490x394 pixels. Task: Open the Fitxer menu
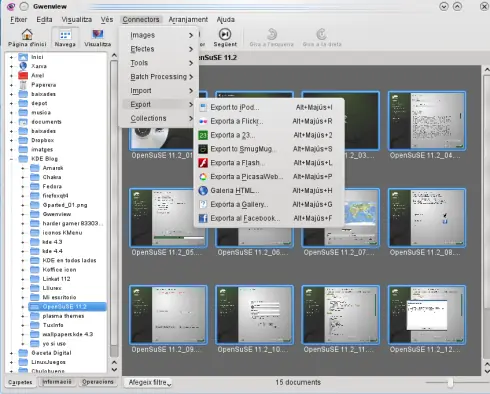18,20
